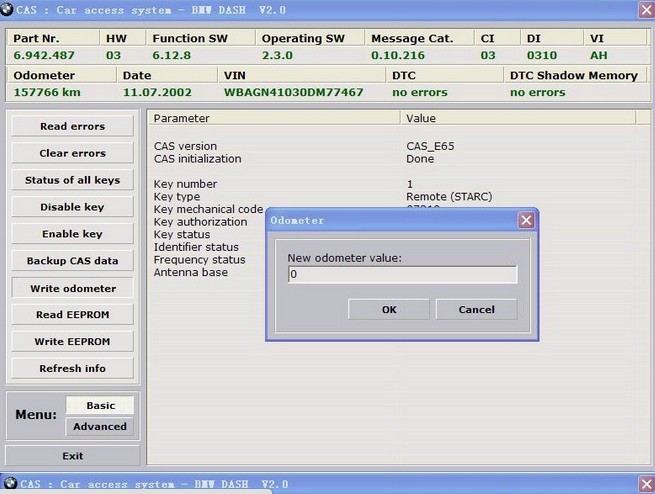This screenshot has width=655, height=494.
Task: Close the Odometer dialog with X
Action: (x=526, y=220)
